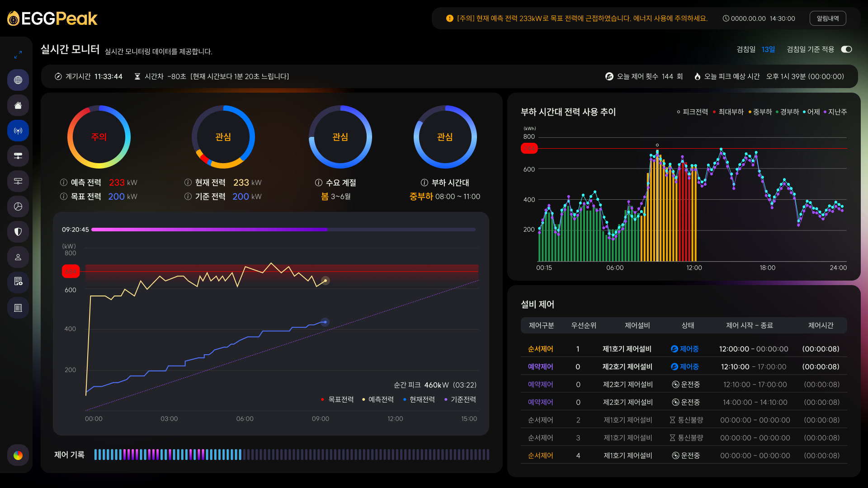Toggle the 피크전력 legend item
Viewport: 868px width, 488px height.
coord(693,112)
